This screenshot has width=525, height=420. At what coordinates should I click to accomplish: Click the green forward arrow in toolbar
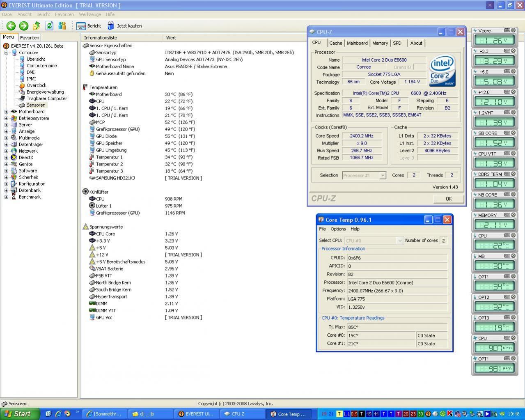[24, 26]
